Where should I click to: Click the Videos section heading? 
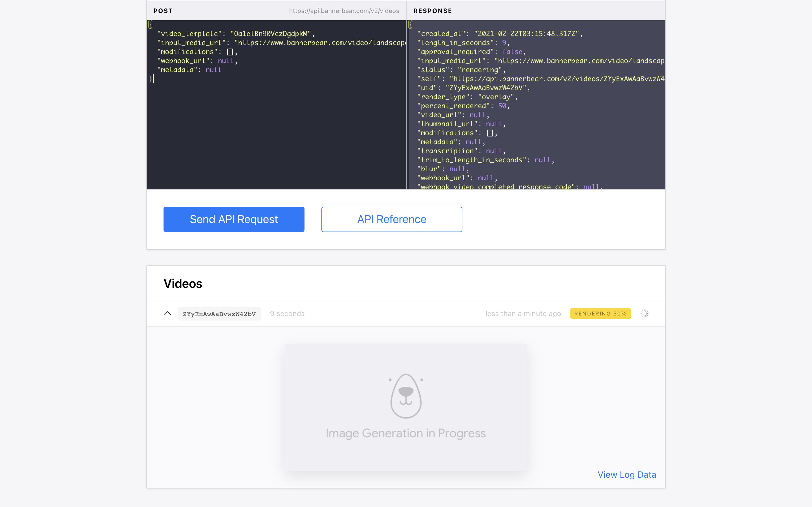click(183, 284)
